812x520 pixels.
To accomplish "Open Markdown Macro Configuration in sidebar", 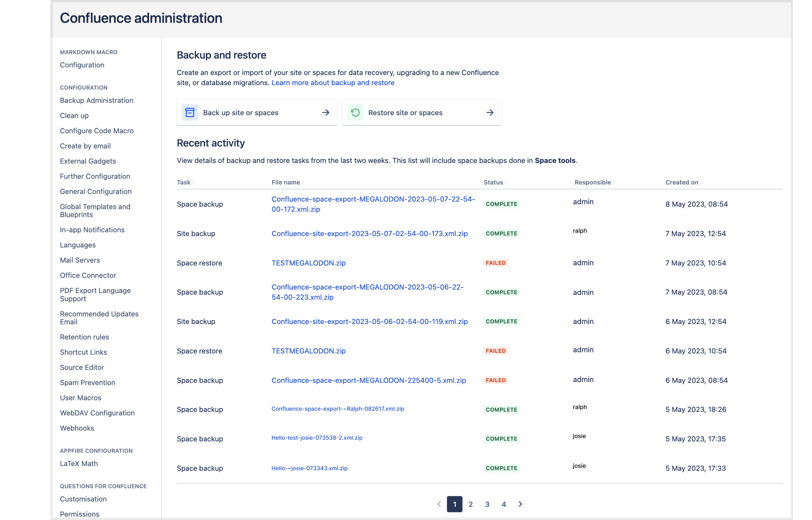I will tap(82, 65).
